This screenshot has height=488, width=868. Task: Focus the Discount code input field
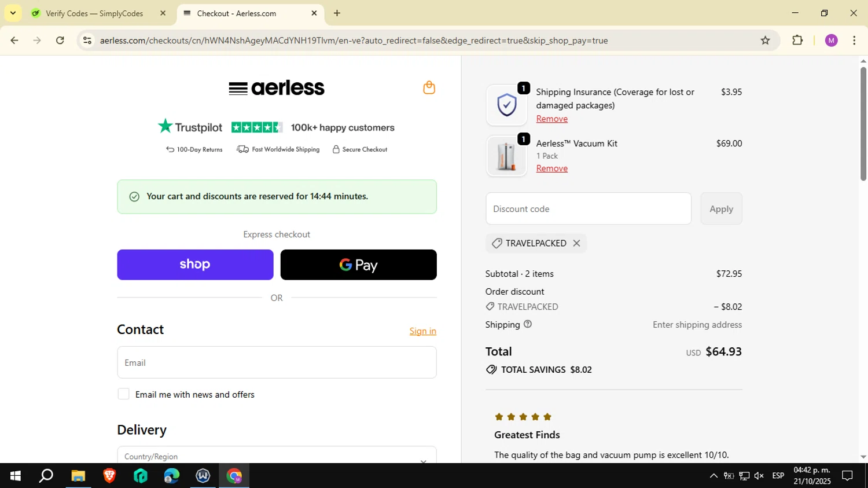coord(589,208)
